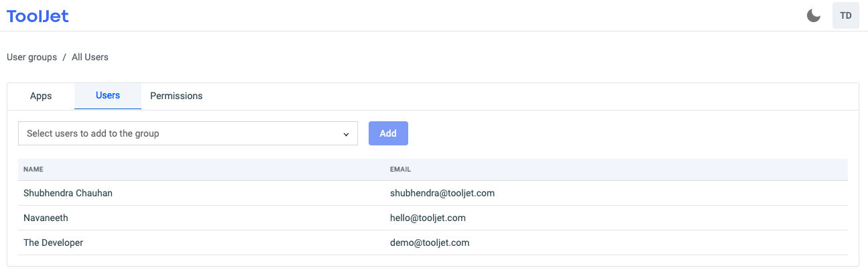Click the shubhendra@tooljet.com email

(442, 193)
